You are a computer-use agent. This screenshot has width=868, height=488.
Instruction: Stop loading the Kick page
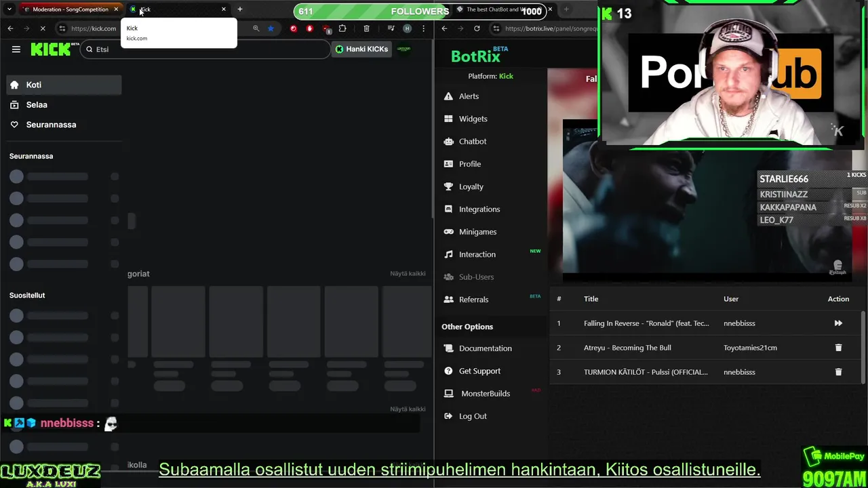click(x=42, y=28)
